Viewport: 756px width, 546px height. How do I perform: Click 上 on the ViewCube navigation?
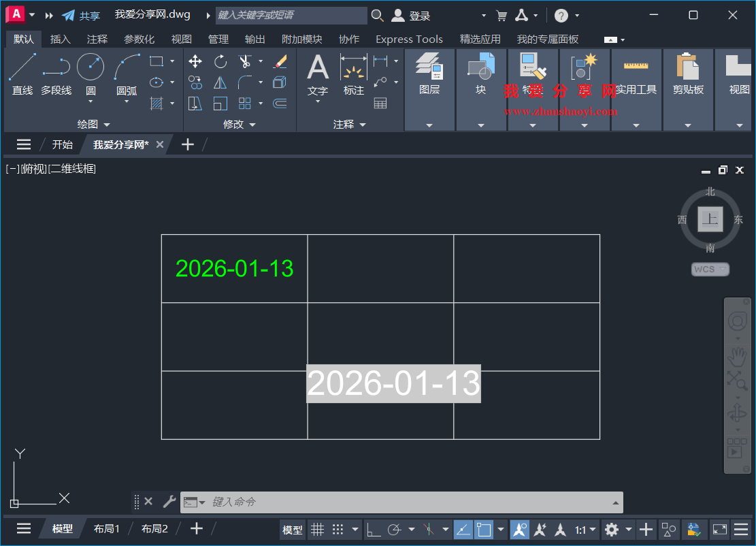click(x=710, y=220)
